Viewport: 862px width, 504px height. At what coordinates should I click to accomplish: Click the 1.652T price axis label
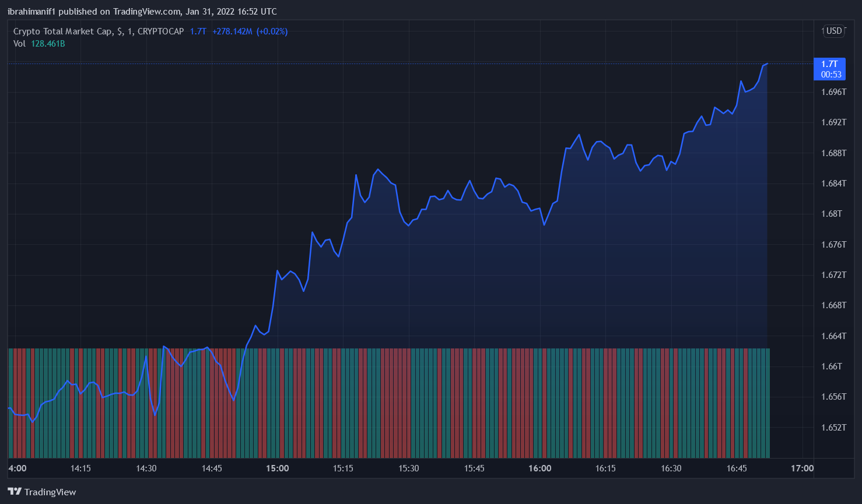click(x=833, y=428)
